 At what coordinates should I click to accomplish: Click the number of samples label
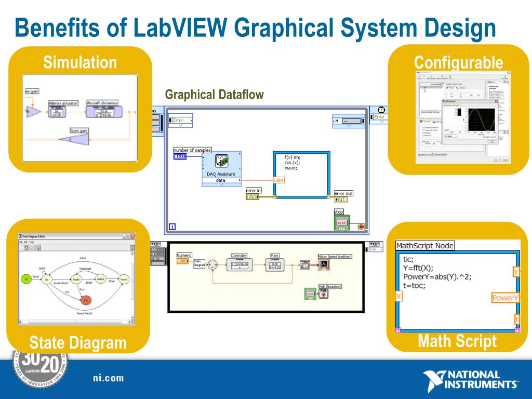[x=192, y=150]
